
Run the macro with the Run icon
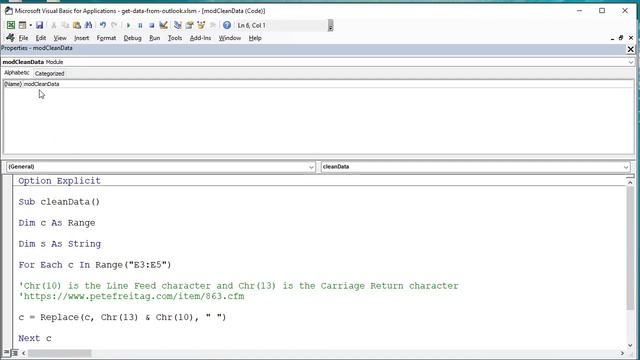[x=128, y=25]
